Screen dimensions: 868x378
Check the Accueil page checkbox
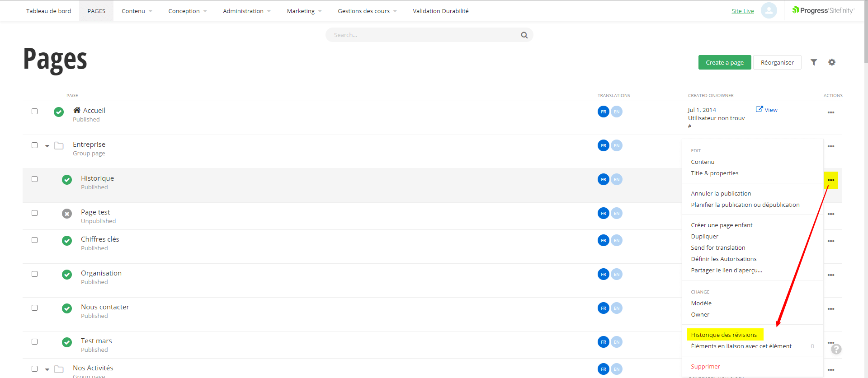coord(34,111)
